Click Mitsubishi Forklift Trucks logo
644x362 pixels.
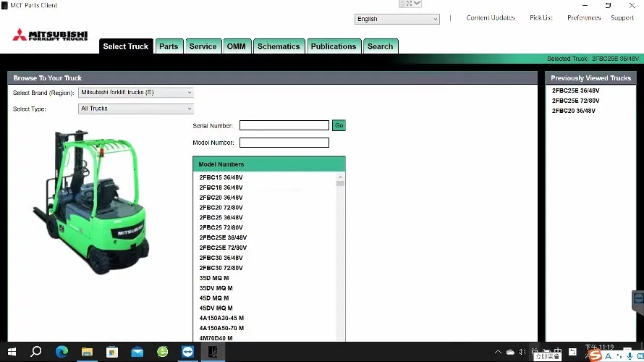50,35
